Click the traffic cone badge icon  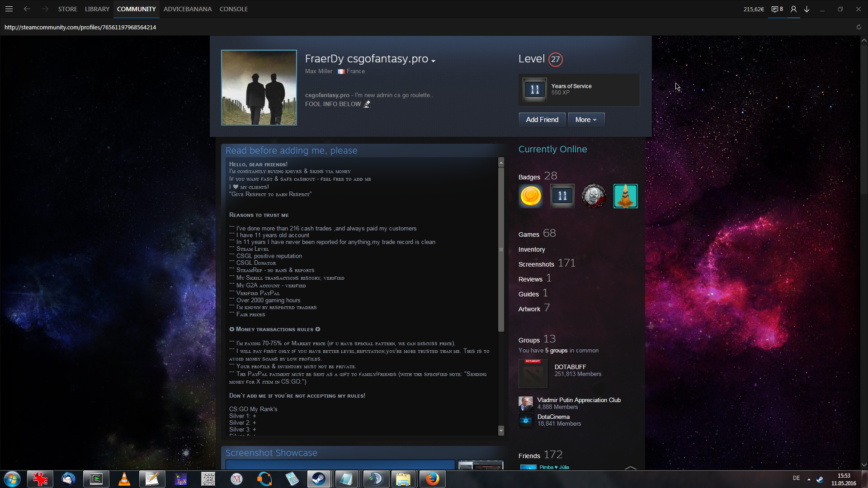[625, 196]
